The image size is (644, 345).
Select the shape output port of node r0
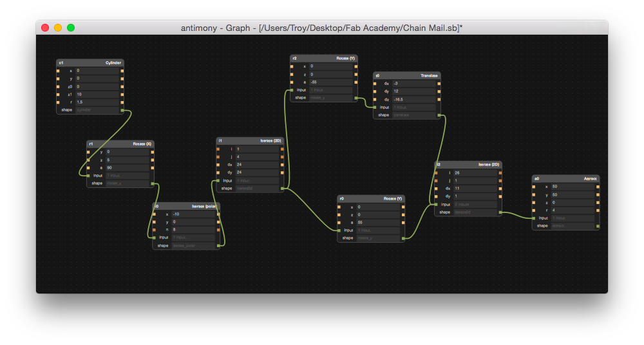[403, 238]
